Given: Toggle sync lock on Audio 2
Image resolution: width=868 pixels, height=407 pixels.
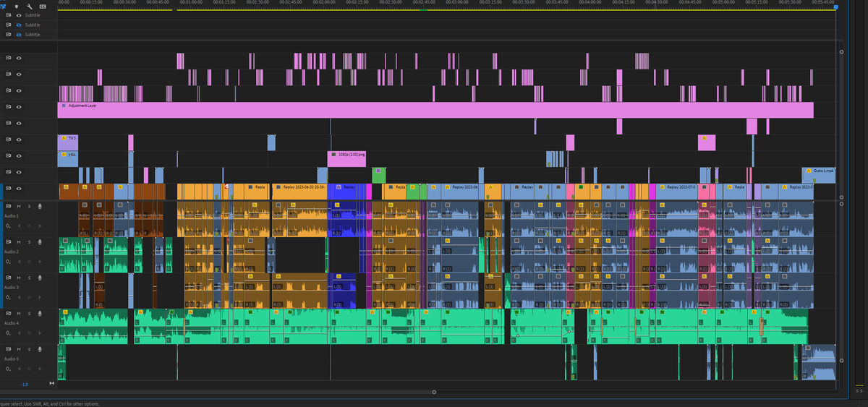Looking at the screenshot, I should tap(9, 242).
